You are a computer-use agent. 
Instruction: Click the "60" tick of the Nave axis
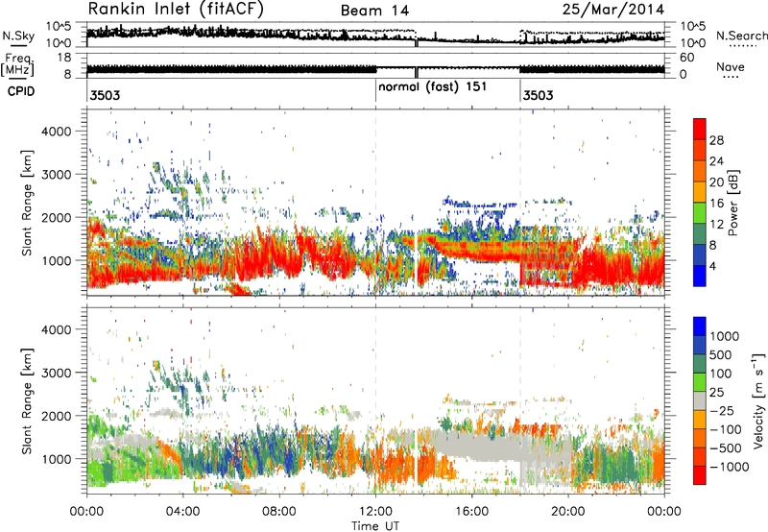(x=686, y=58)
